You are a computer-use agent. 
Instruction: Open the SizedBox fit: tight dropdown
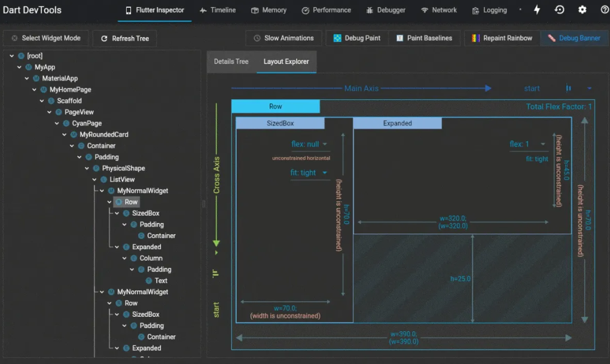[x=309, y=173]
